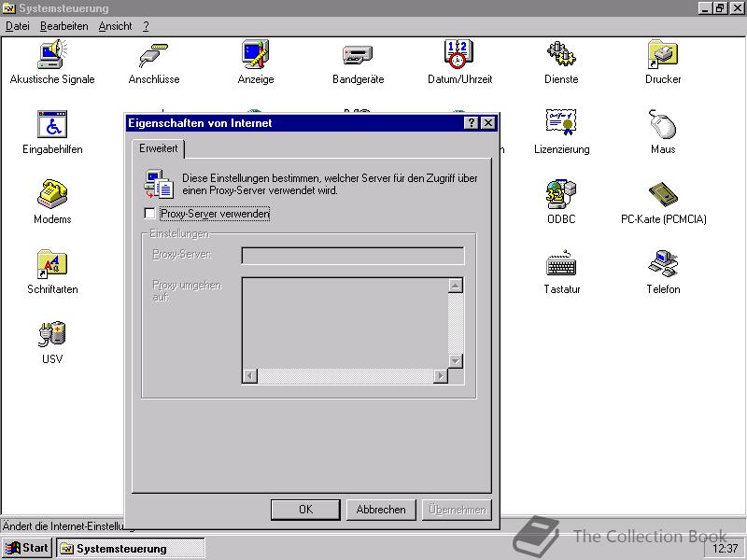Viewport: 747px width, 560px height.
Task: Click the list box scroll-down arrow
Action: point(456,361)
